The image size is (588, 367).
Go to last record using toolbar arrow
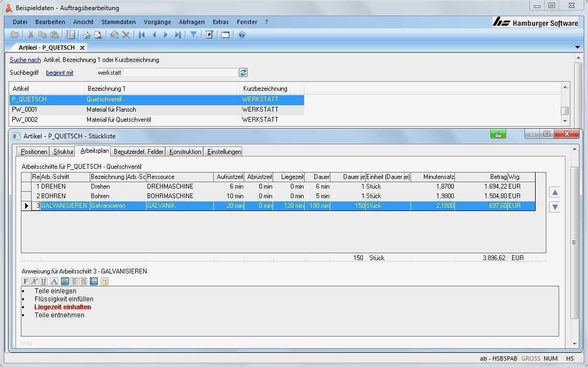pos(178,35)
